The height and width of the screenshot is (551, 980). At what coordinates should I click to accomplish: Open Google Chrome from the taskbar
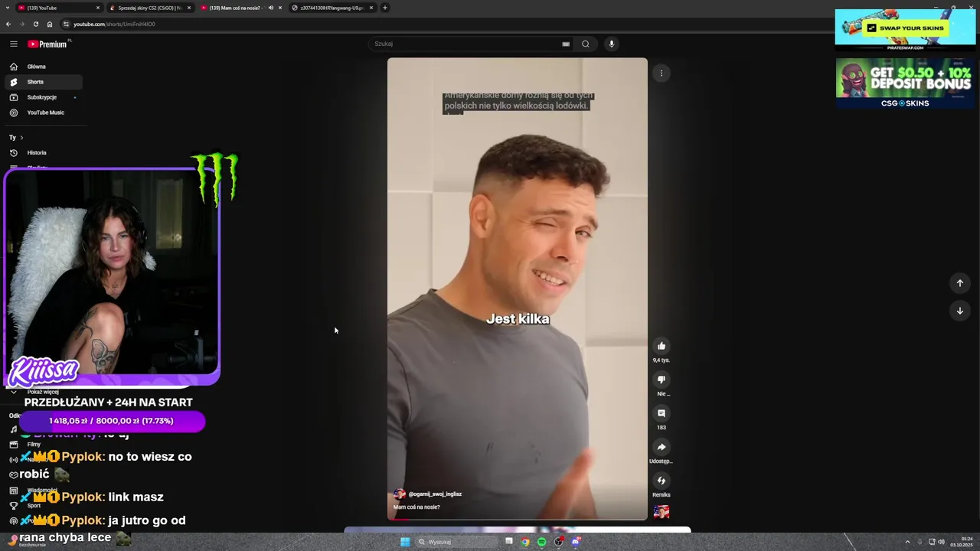tap(525, 542)
